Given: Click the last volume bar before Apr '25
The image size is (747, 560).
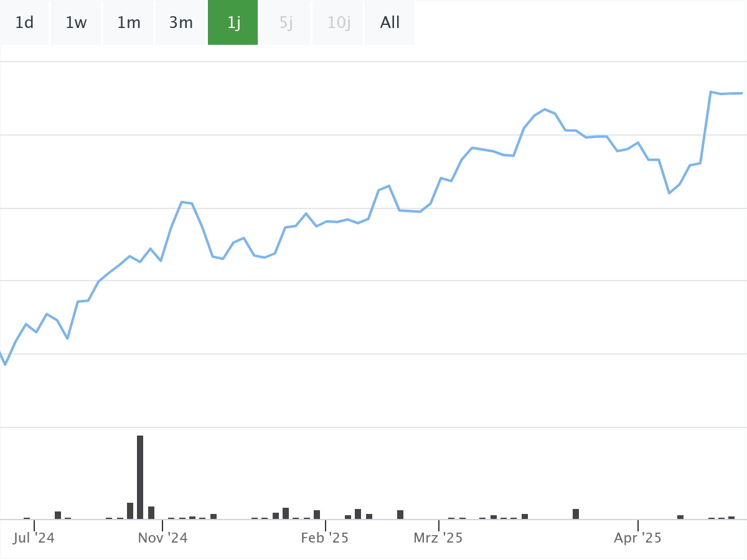Looking at the screenshot, I should pos(576,513).
